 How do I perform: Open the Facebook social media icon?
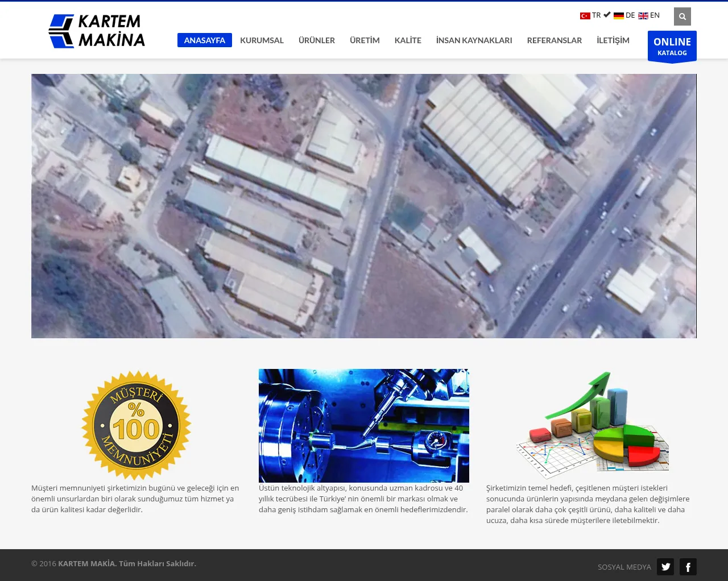[688, 567]
